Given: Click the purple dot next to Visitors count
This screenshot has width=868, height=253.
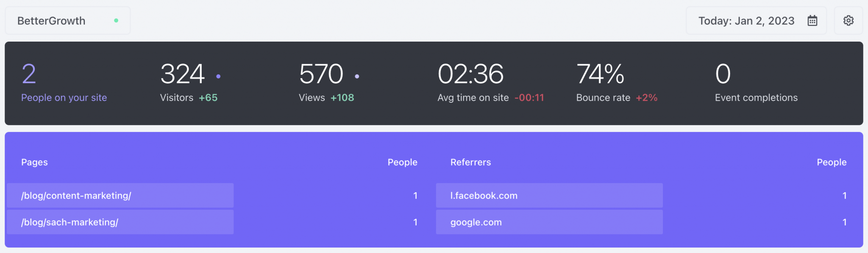Looking at the screenshot, I should coord(219,76).
